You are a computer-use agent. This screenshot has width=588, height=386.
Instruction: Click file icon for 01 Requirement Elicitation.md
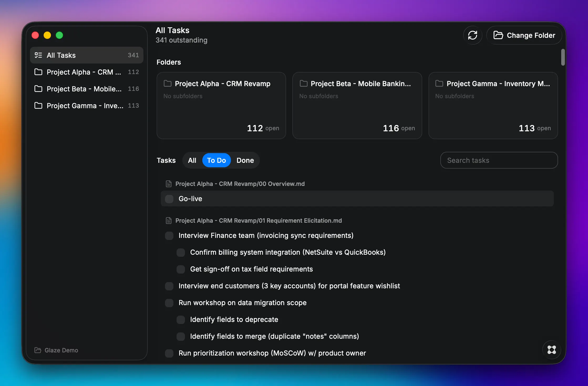[169, 221]
